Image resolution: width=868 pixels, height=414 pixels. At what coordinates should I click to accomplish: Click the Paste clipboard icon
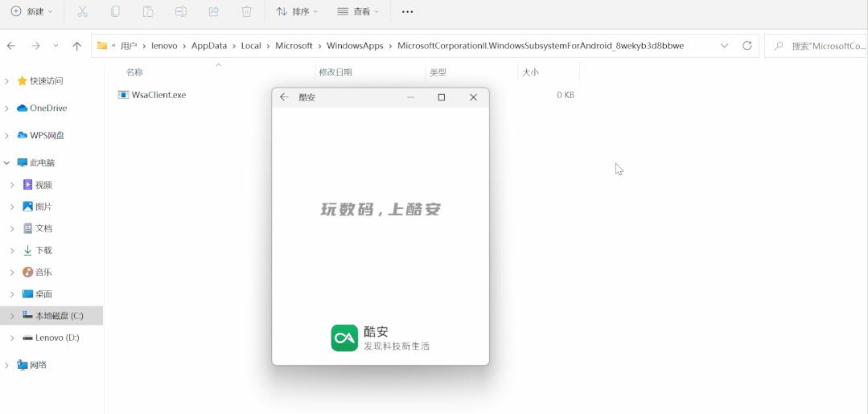tap(148, 11)
